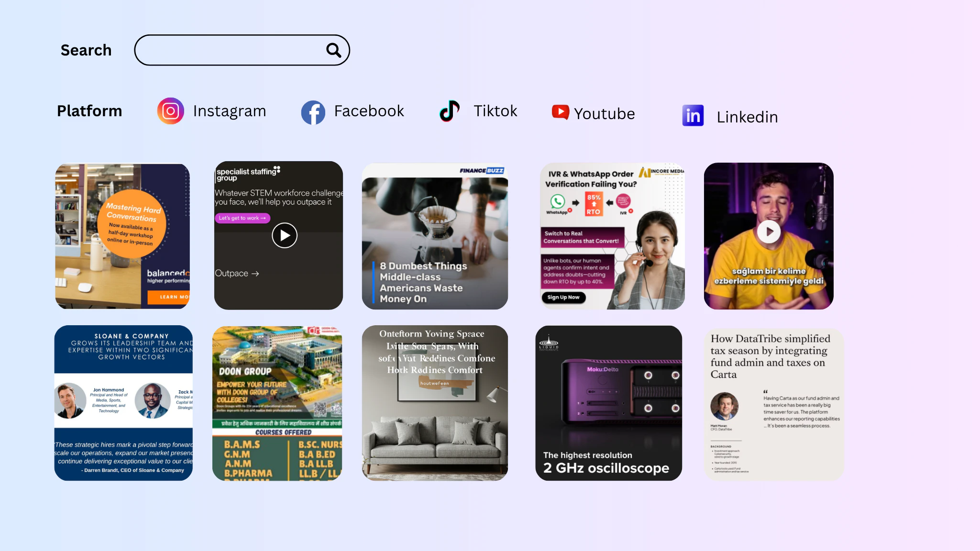Click the FinanceBuzz logo
The image size is (980, 551).
click(482, 170)
